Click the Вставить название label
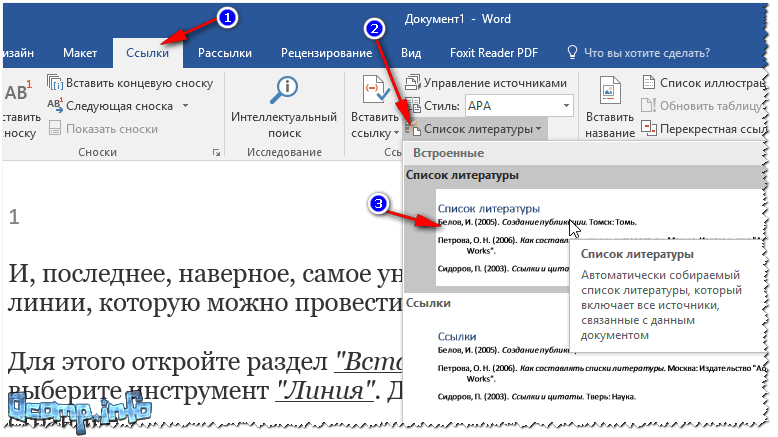The width and height of the screenshot is (778, 437). coord(610,125)
